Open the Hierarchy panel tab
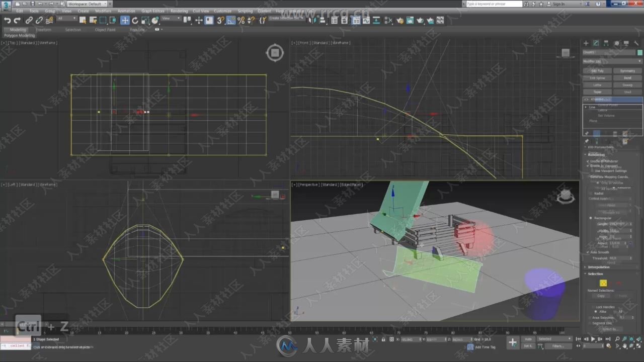Image resolution: width=644 pixels, height=362 pixels. (606, 43)
